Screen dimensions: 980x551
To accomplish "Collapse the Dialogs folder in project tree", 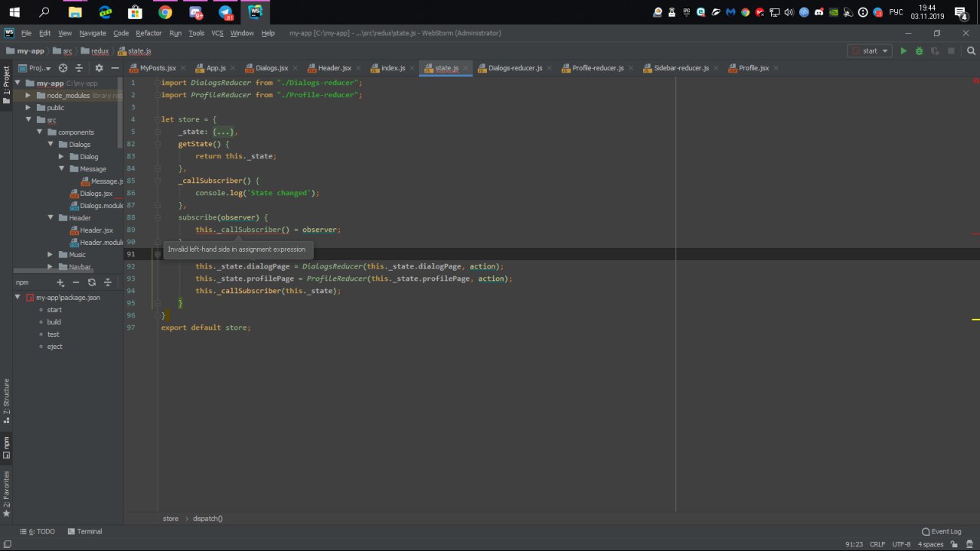I will click(51, 145).
